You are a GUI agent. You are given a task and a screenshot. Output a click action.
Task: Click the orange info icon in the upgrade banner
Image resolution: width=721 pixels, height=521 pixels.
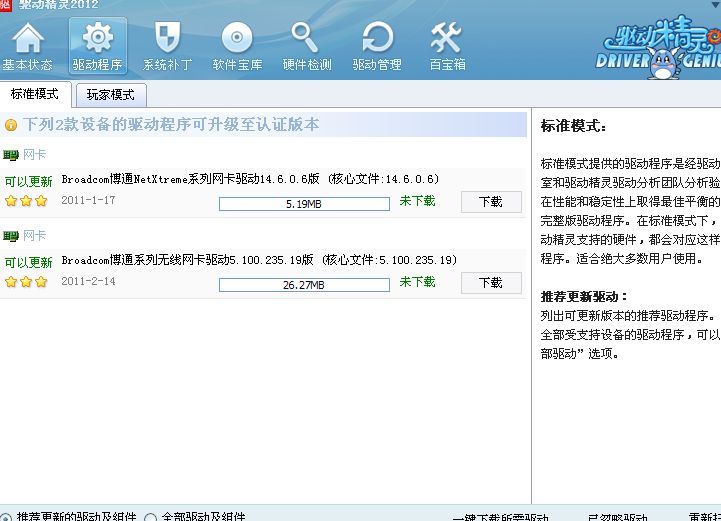tap(11, 125)
